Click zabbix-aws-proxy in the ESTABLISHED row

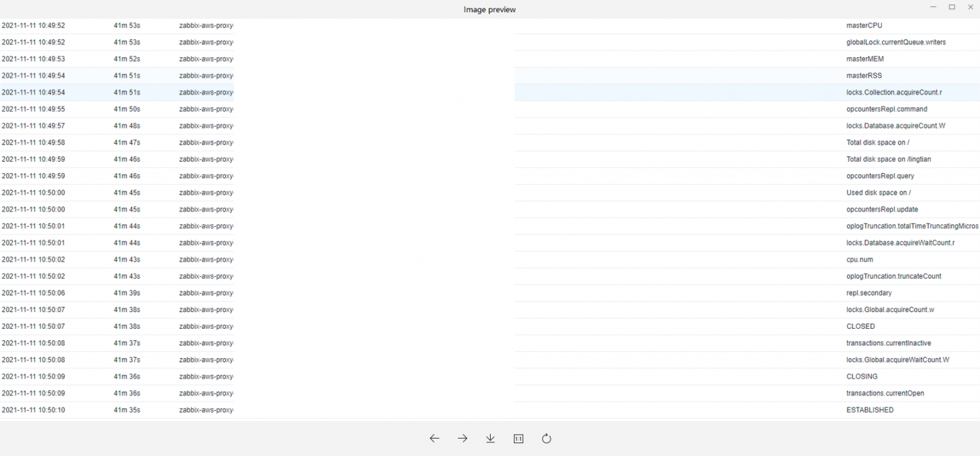pos(206,410)
